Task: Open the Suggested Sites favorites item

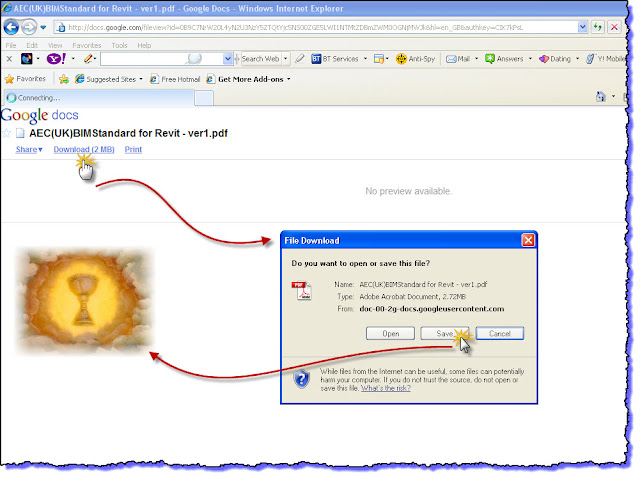Action: 109,79
